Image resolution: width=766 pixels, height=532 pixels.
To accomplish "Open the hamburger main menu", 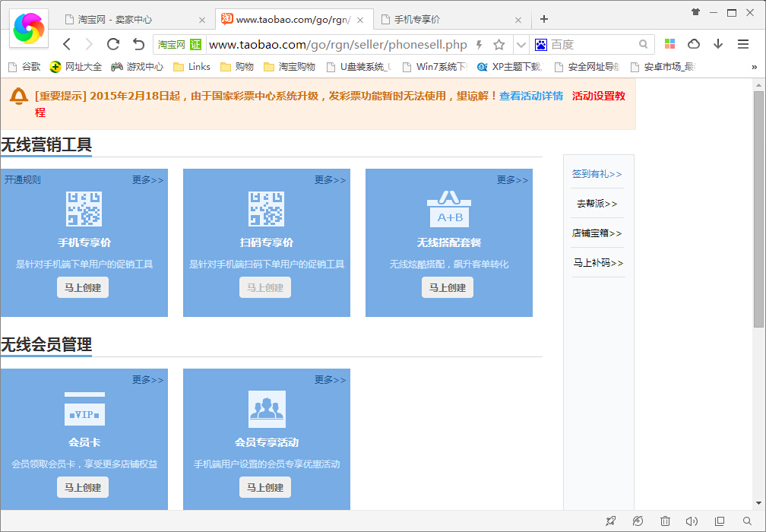I will [x=743, y=44].
